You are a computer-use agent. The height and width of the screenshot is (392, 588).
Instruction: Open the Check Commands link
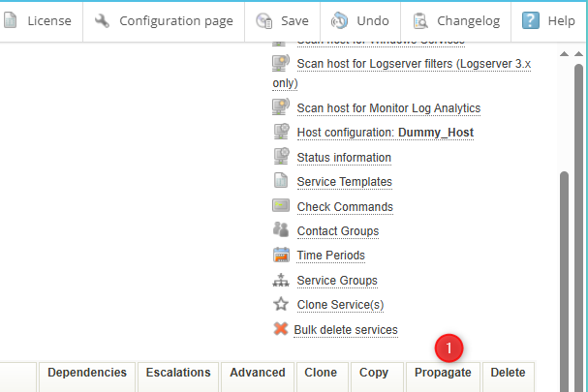tap(345, 206)
